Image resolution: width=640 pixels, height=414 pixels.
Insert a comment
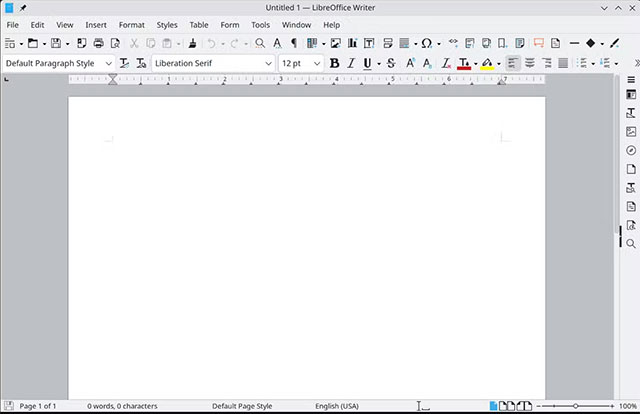(539, 43)
